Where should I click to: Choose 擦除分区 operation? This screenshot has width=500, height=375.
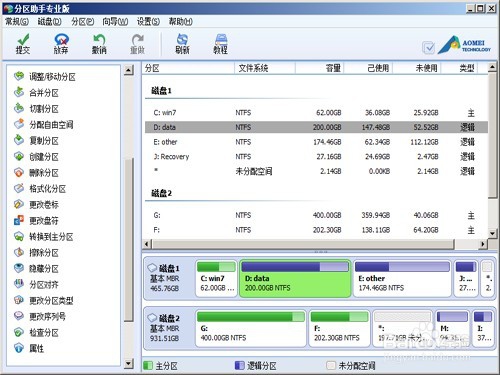(36, 253)
